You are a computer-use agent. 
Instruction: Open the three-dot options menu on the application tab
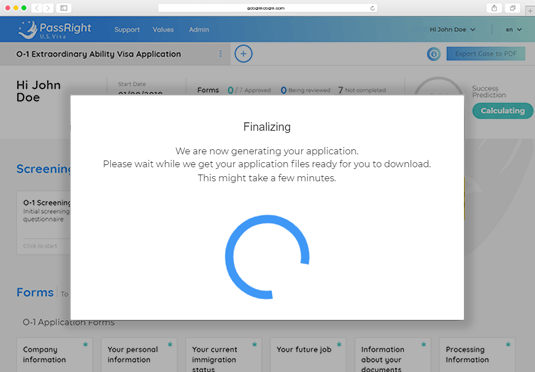[220, 54]
